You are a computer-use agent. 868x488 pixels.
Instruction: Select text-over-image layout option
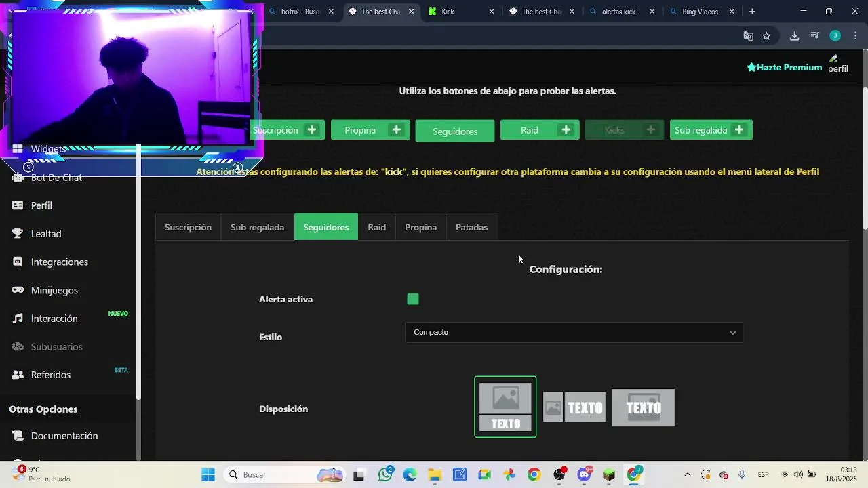643,407
